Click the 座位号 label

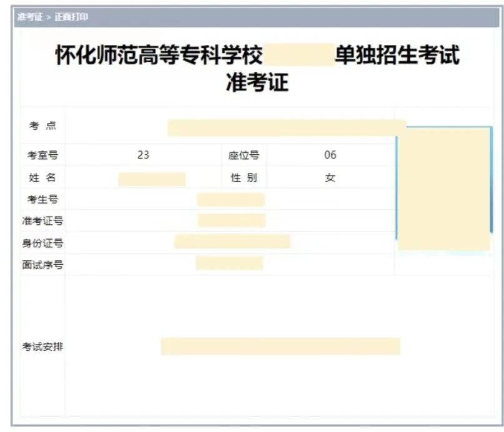point(244,155)
